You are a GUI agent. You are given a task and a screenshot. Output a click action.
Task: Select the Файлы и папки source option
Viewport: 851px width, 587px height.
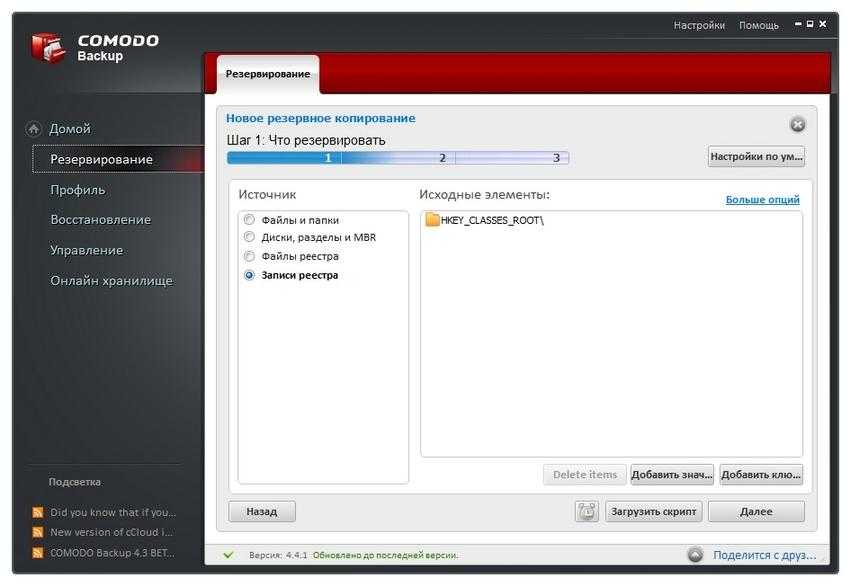coord(250,220)
